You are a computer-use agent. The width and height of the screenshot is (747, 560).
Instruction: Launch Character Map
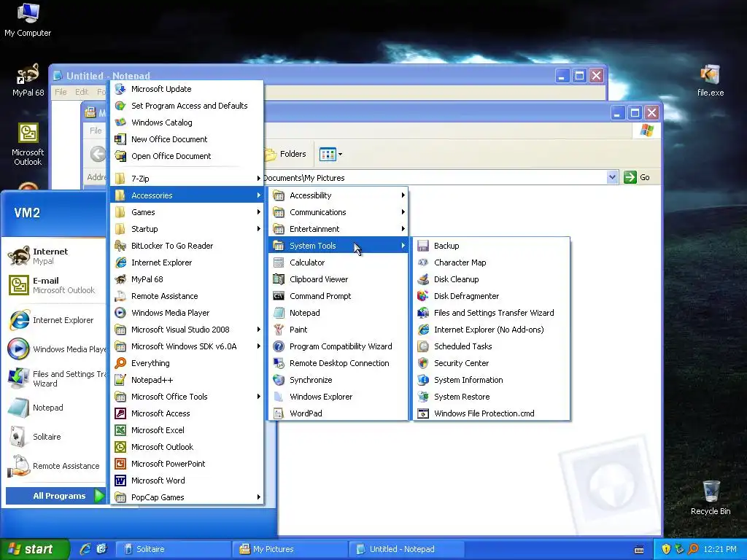coord(491,262)
